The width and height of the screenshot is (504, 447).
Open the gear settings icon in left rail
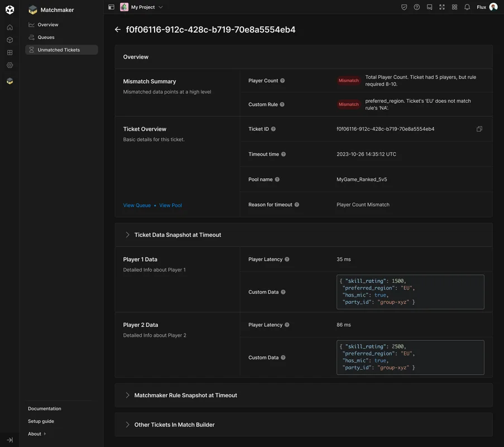[x=10, y=65]
